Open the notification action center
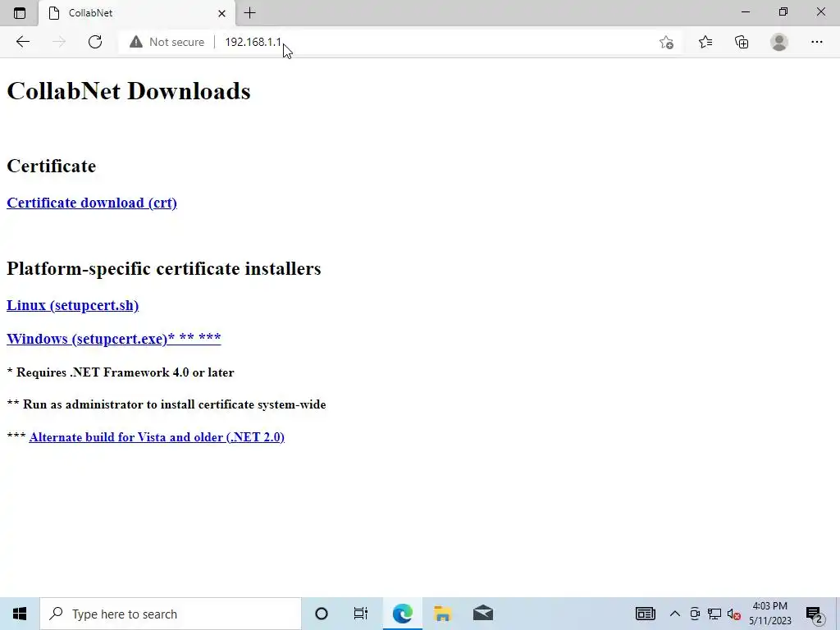 pos(815,614)
